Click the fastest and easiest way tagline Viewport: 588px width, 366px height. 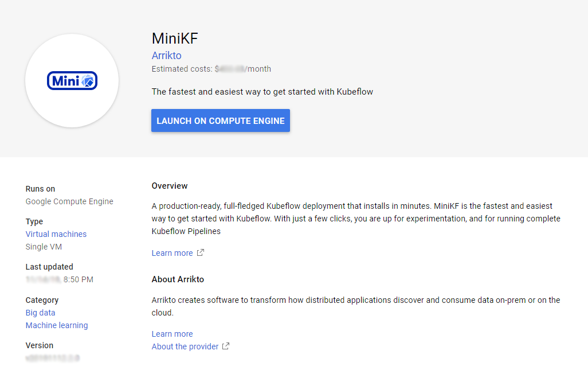tap(262, 91)
